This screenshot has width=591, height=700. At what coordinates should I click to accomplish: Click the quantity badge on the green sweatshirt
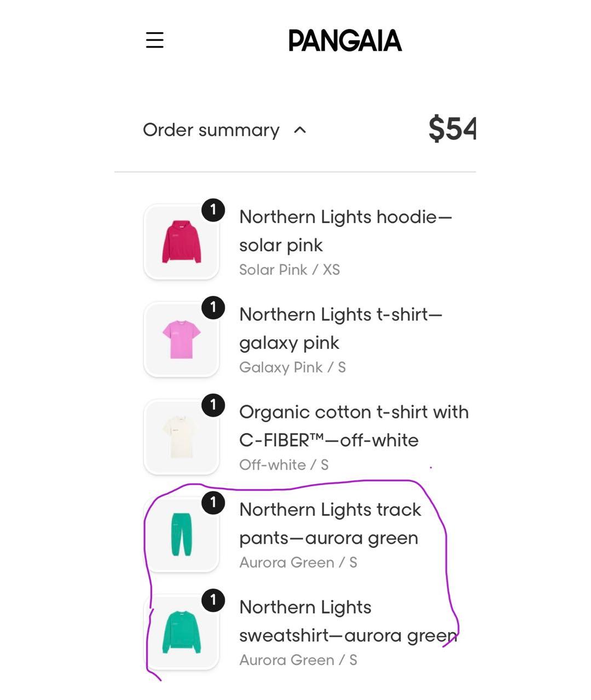click(x=213, y=600)
